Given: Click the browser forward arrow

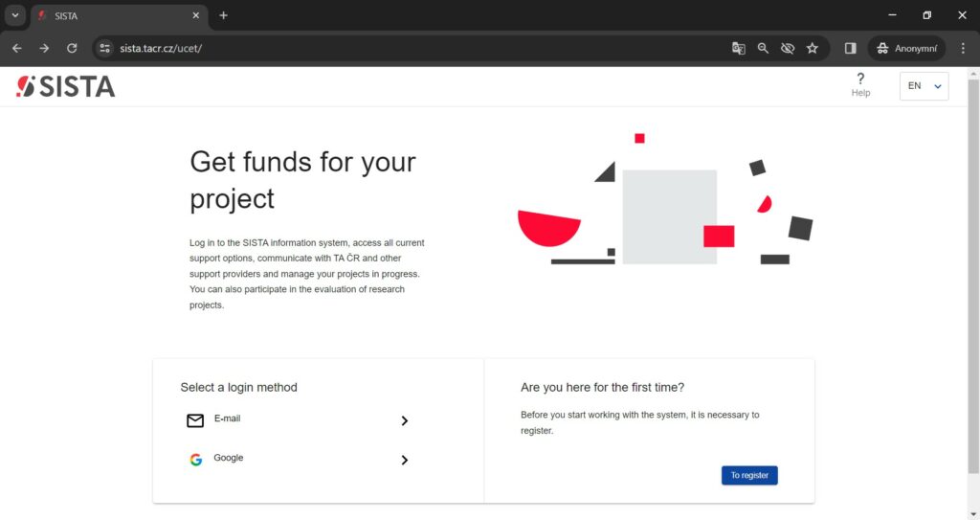Looking at the screenshot, I should coord(44,48).
